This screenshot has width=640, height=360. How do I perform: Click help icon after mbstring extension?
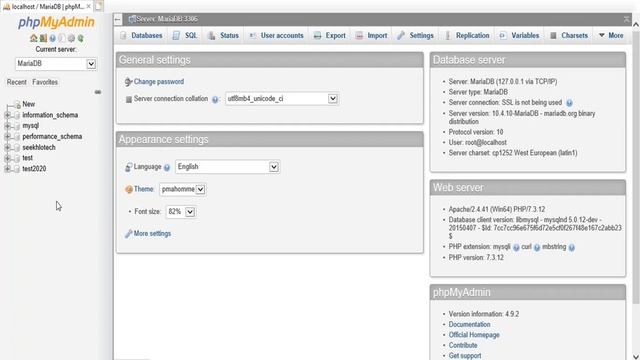pos(571,247)
